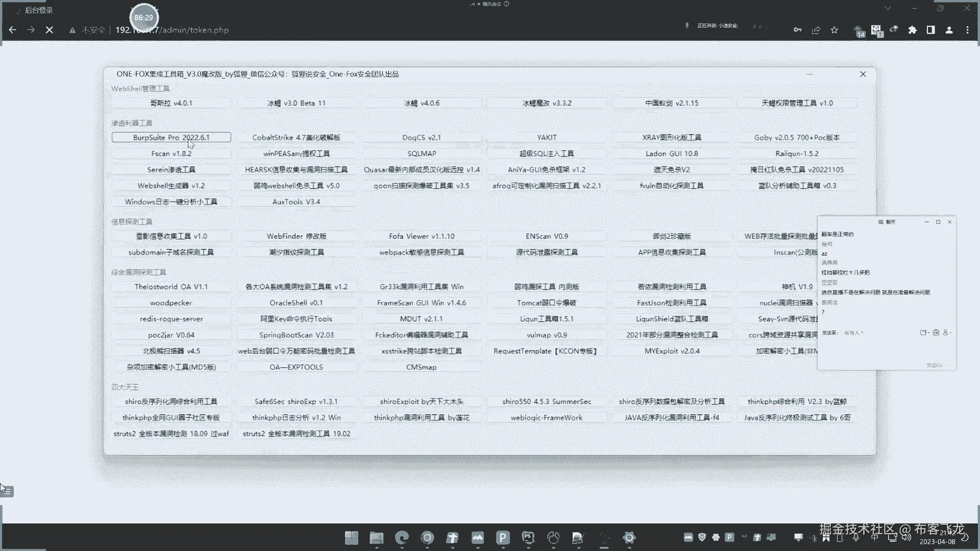Open CobaltStrike 4.7 tool button

[296, 137]
